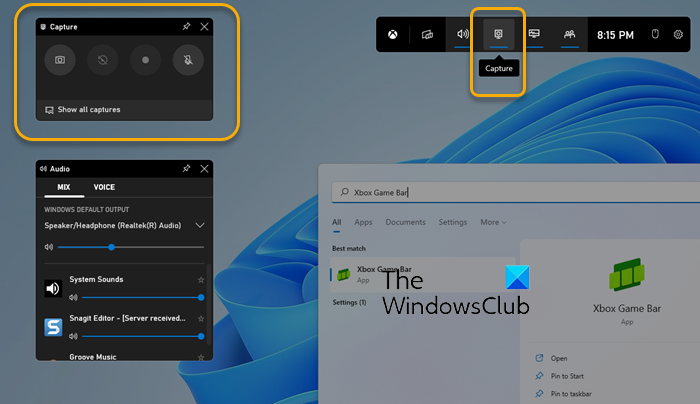Favorite Snagit Editor with the star
The width and height of the screenshot is (700, 404).
click(201, 319)
